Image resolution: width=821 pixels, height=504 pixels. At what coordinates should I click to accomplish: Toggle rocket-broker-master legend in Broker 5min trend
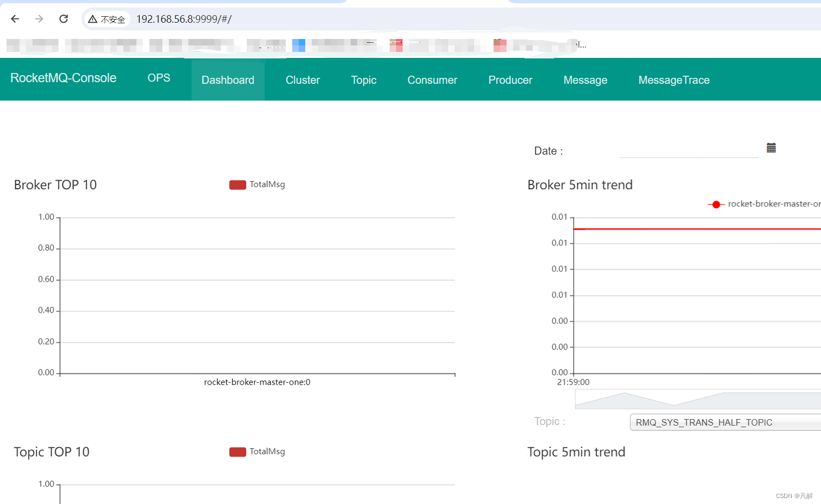pyautogui.click(x=764, y=204)
